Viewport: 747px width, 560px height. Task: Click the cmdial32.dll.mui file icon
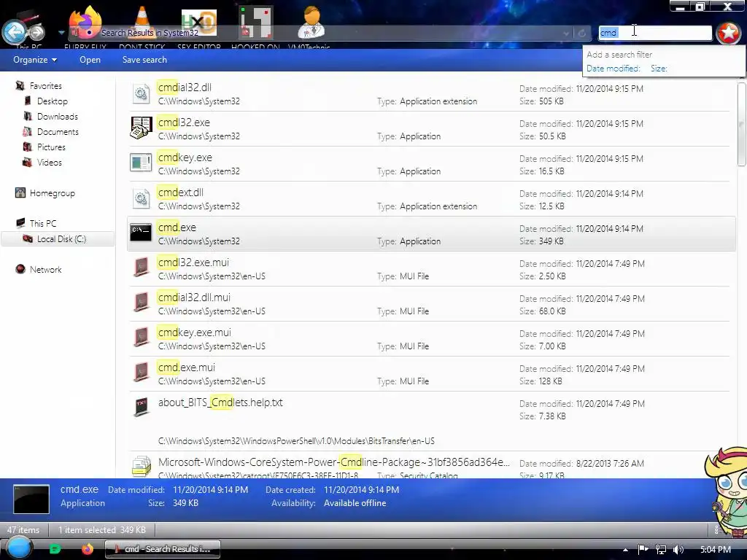141,303
